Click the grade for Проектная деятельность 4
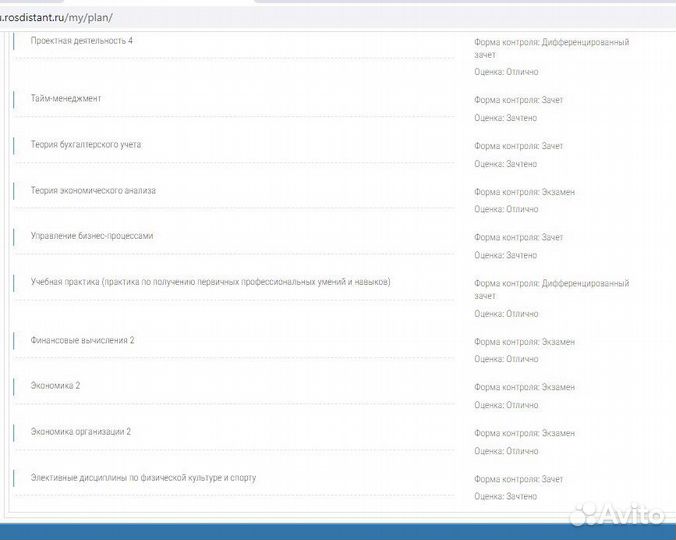 pos(506,72)
